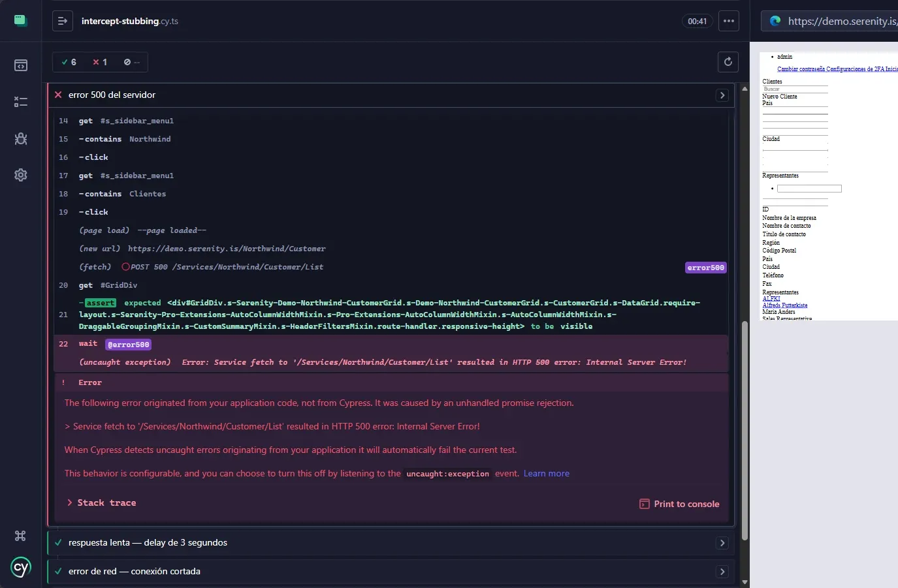The width and height of the screenshot is (898, 588).
Task: Select command 16 click
Action: (x=391, y=157)
